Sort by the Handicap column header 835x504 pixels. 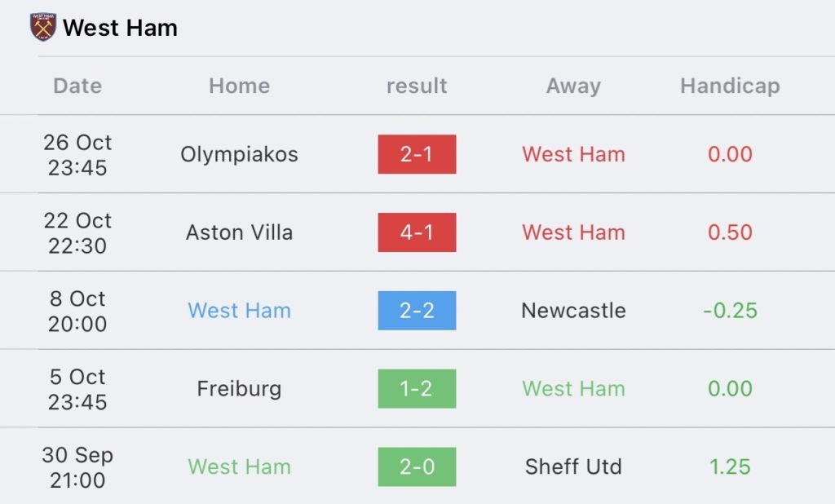(x=730, y=86)
